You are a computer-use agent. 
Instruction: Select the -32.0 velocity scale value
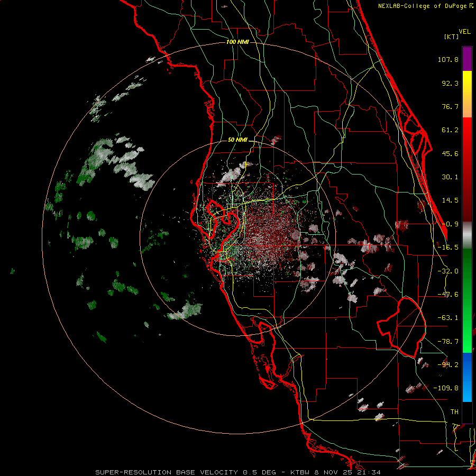[x=448, y=271]
